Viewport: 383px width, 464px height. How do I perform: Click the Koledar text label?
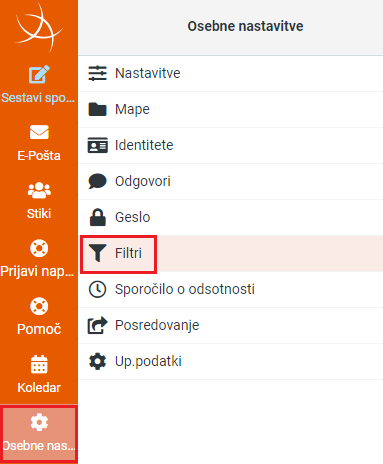click(x=39, y=388)
